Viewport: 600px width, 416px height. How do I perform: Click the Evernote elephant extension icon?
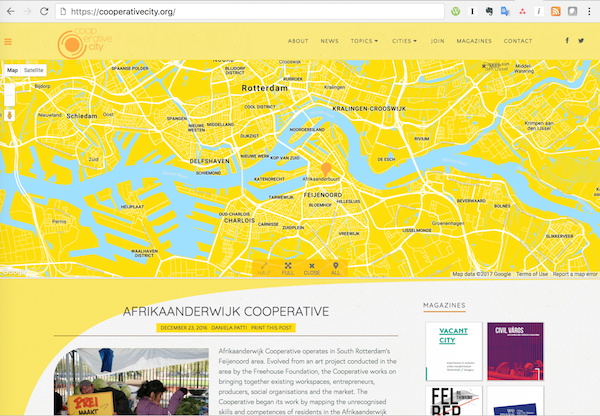click(489, 11)
